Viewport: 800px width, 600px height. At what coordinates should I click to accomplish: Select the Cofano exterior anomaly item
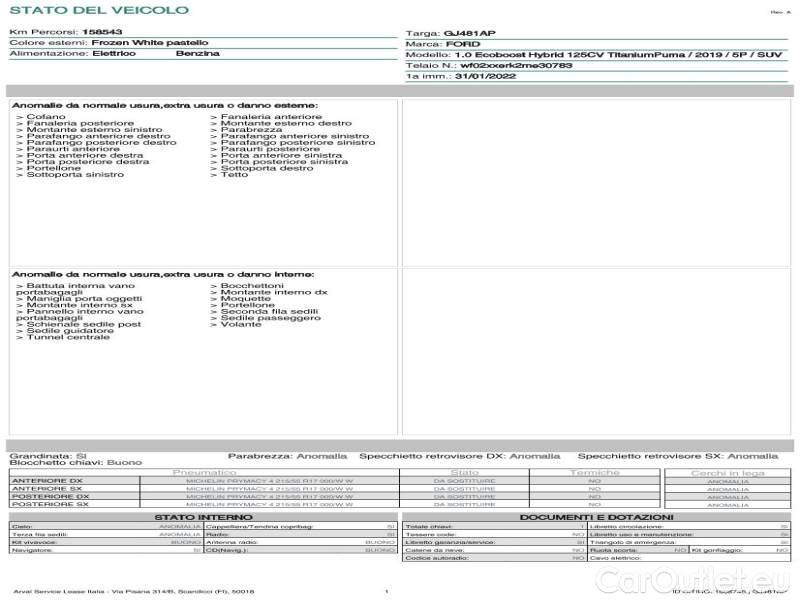pos(42,117)
